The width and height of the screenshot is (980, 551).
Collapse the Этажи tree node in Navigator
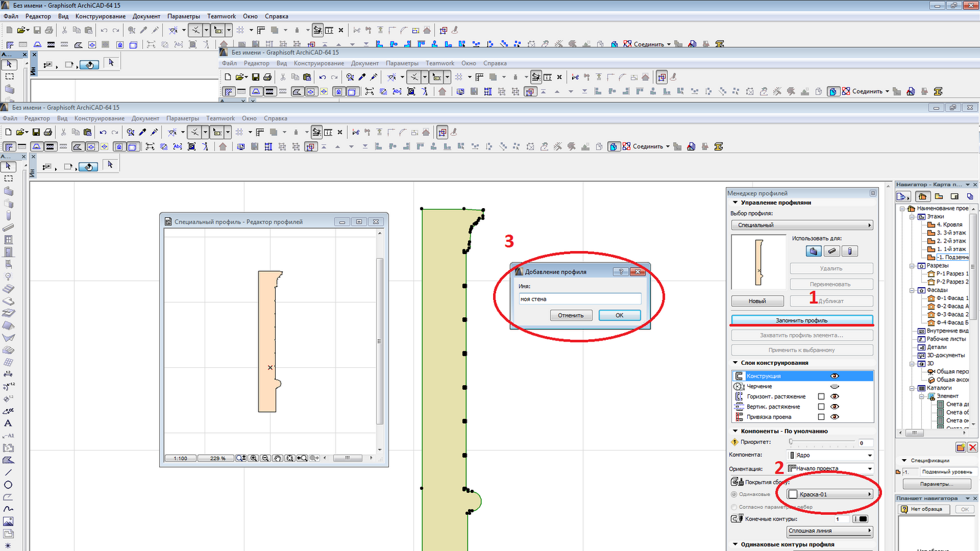(x=911, y=217)
